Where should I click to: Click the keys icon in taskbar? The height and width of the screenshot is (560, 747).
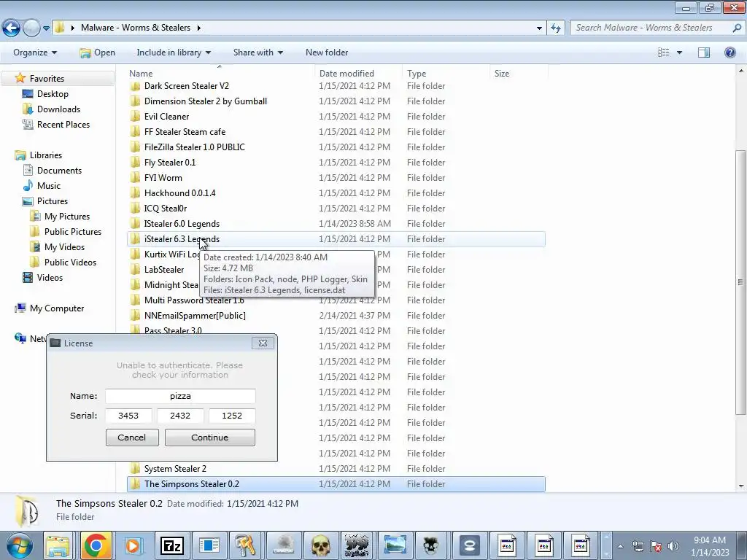246,545
